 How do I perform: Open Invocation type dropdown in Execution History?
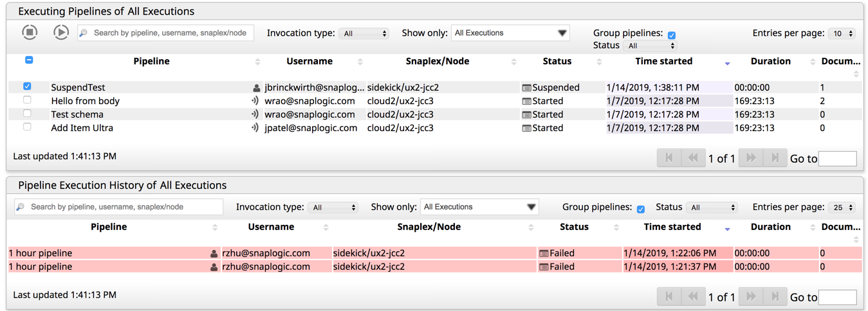(333, 208)
